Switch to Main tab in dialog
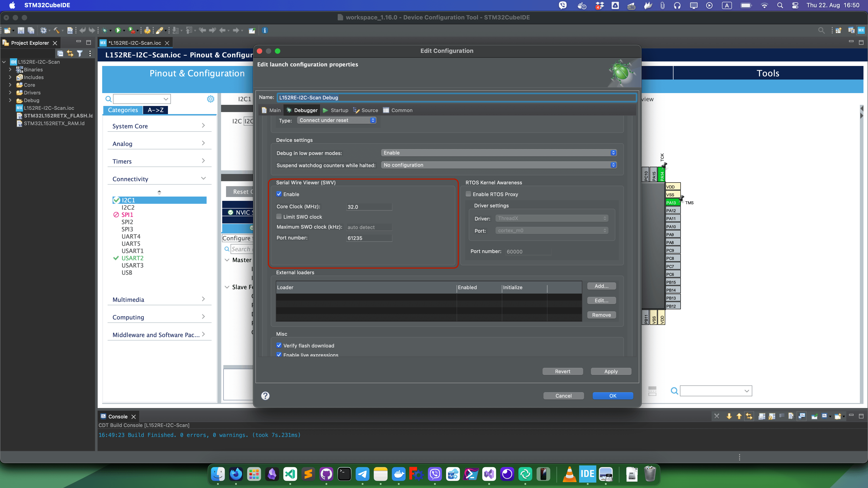 [x=271, y=110]
